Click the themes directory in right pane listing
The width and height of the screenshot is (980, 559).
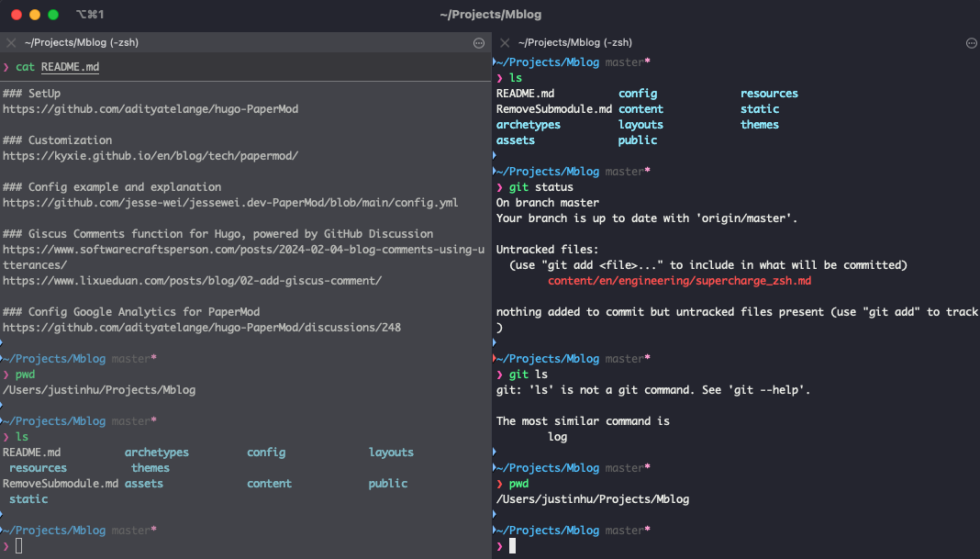760,124
